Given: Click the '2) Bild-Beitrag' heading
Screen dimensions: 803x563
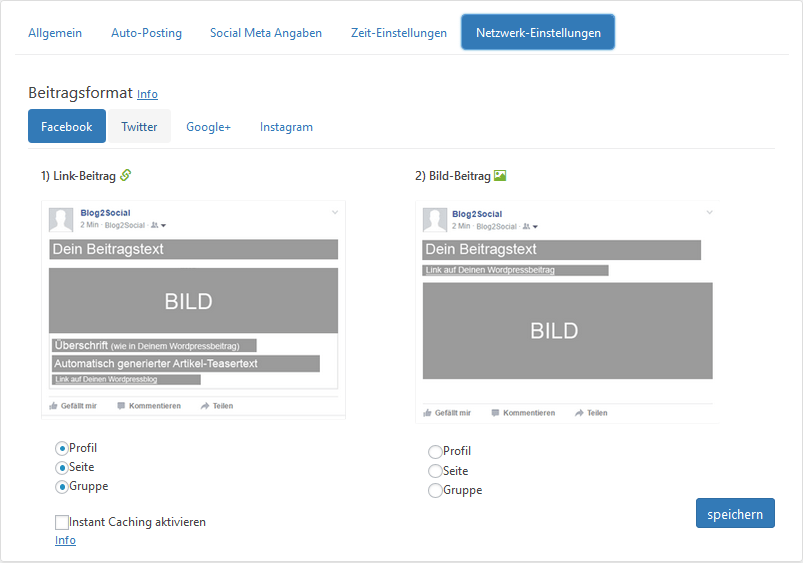Looking at the screenshot, I should point(453,176).
